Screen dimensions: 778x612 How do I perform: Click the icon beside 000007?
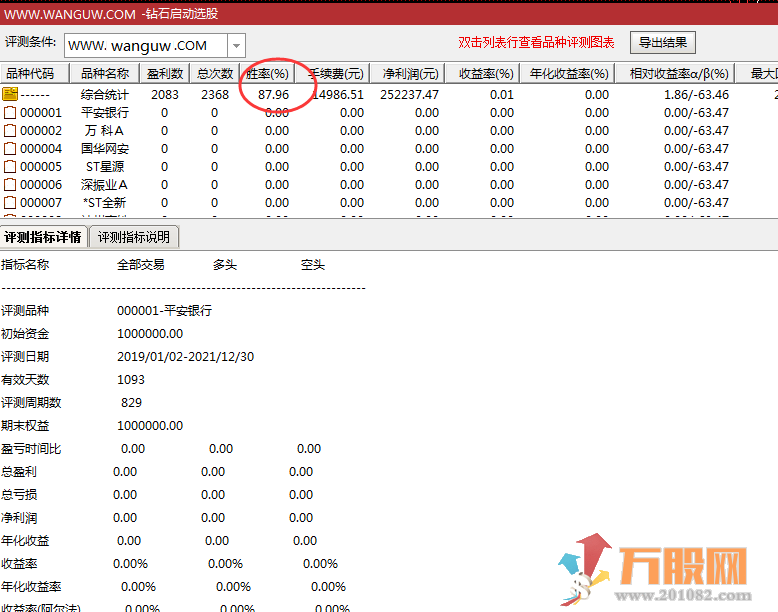click(10, 203)
